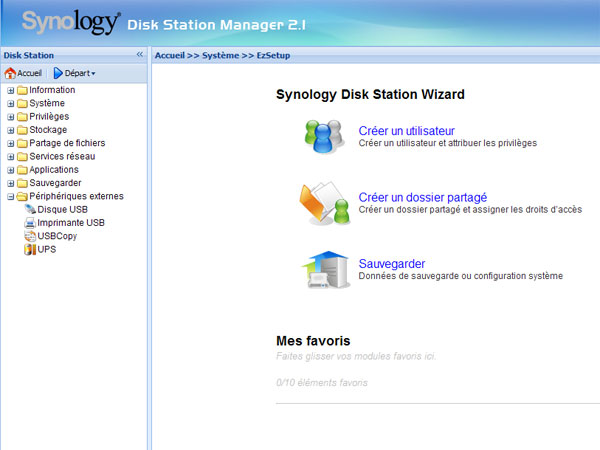This screenshot has width=600, height=450.
Task: Click the Partage de fichiers folder icon
Action: tap(23, 143)
